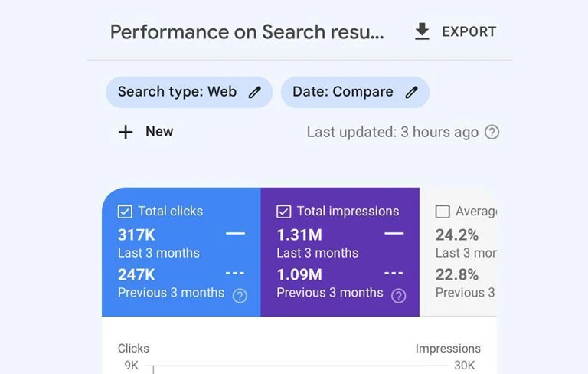Open help icon in Total impressions card
588x374 pixels.
[399, 296]
